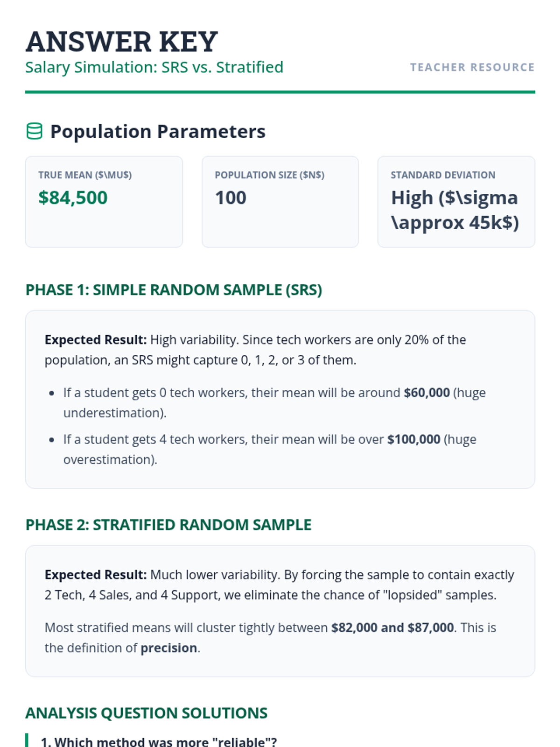Click the Phase 1 Simple Random Sample heading
Screen dimensions: 560x747
(x=174, y=290)
